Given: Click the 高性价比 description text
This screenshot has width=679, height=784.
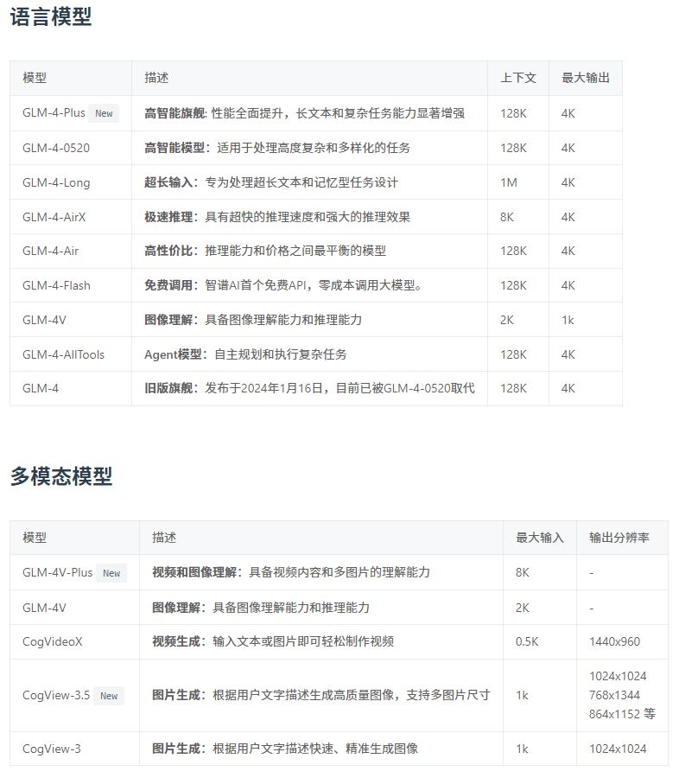Looking at the screenshot, I should pos(265,251).
